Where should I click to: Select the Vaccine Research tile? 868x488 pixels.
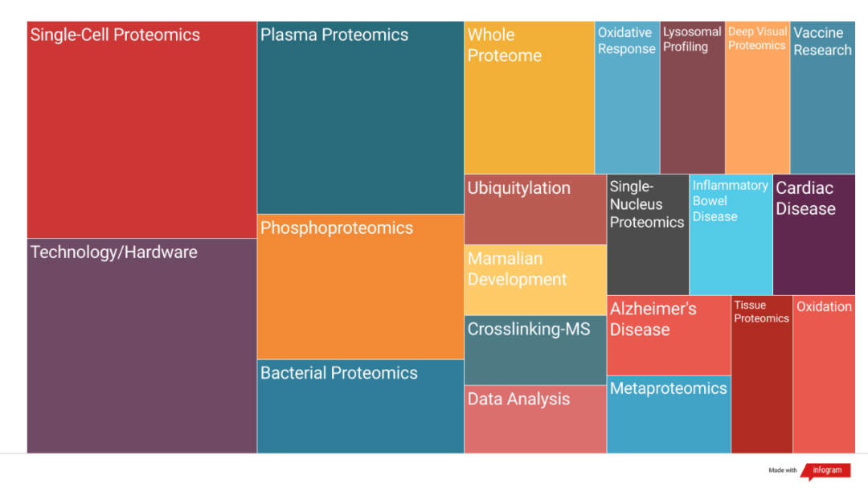(x=823, y=97)
